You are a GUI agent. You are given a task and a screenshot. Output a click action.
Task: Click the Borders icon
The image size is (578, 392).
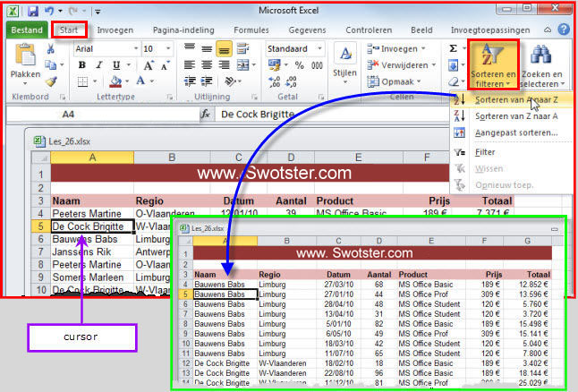[82, 81]
